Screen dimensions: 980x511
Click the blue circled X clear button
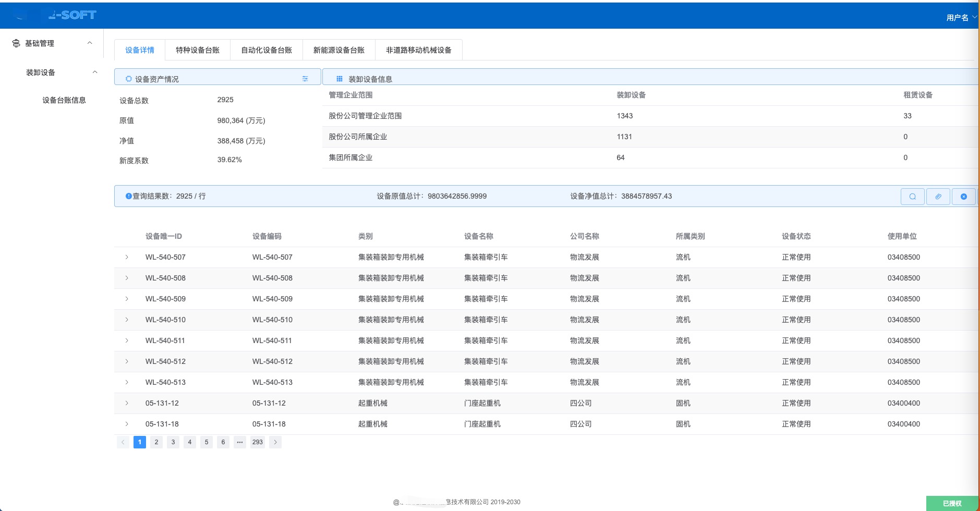[963, 197]
